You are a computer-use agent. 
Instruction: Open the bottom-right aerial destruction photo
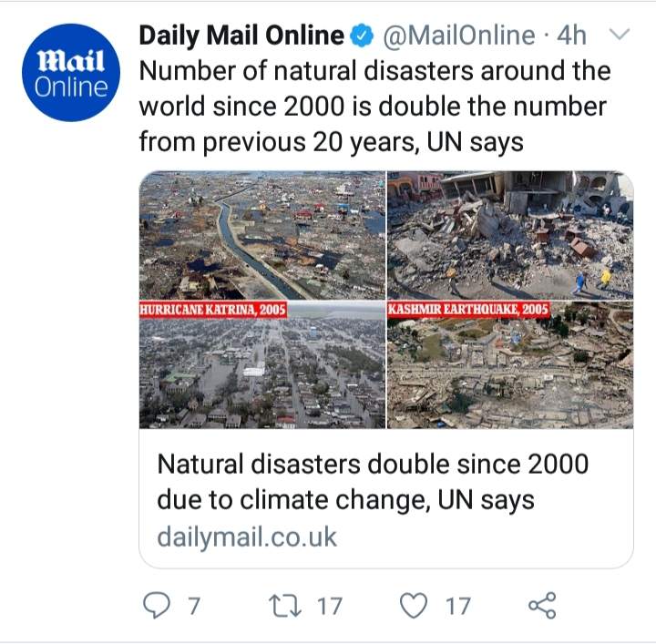click(x=510, y=364)
